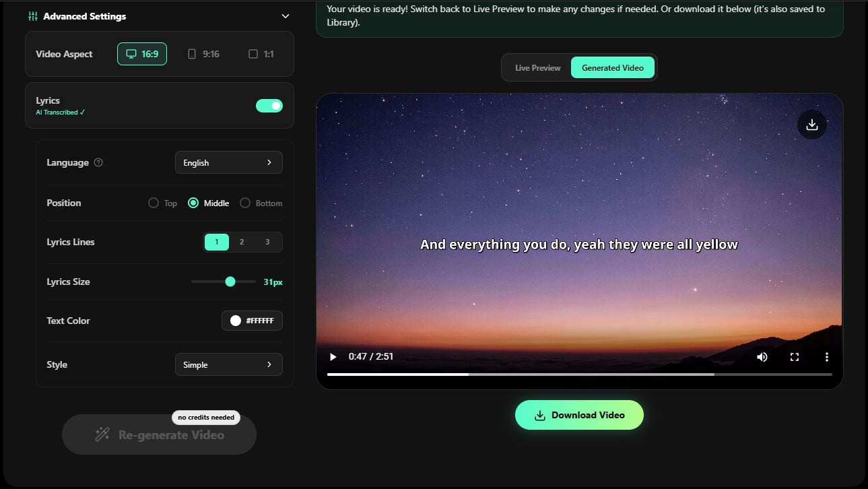The width and height of the screenshot is (868, 489).
Task: Open video more options menu
Action: coord(826,357)
